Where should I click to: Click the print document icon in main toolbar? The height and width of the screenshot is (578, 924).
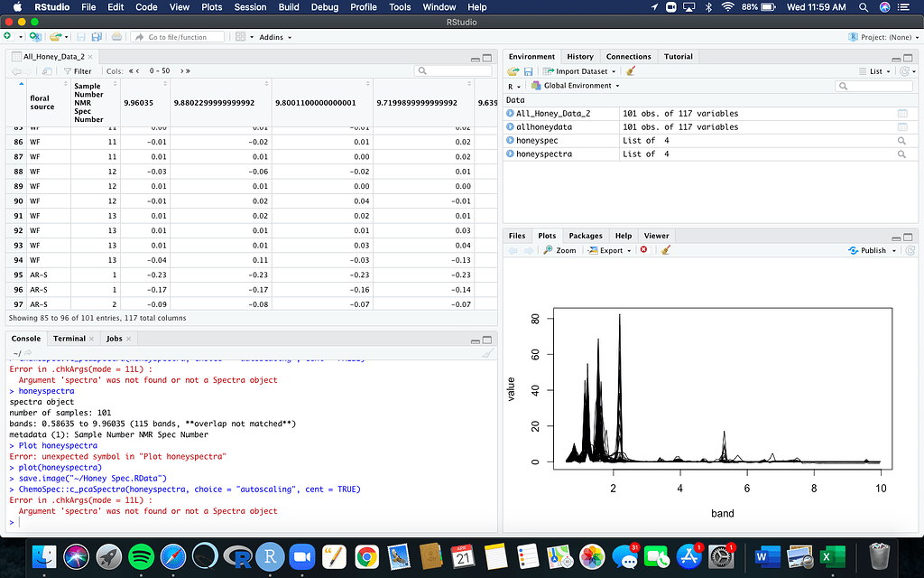tap(116, 36)
